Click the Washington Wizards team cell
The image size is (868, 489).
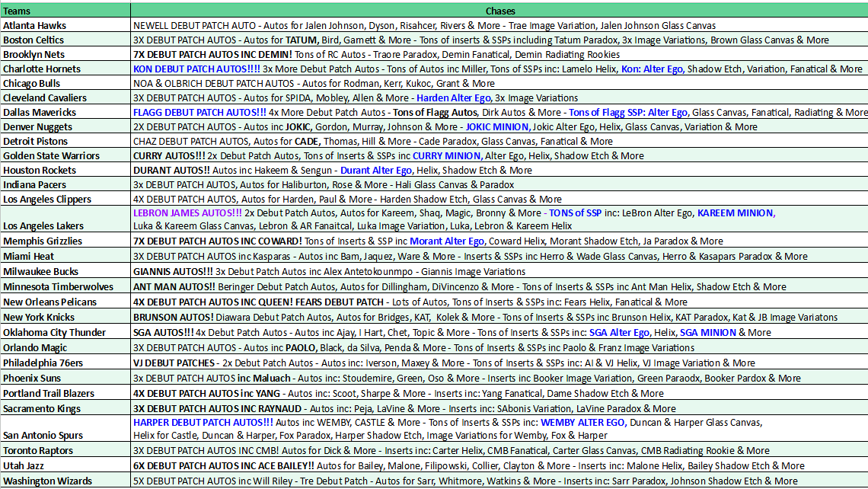click(x=65, y=480)
